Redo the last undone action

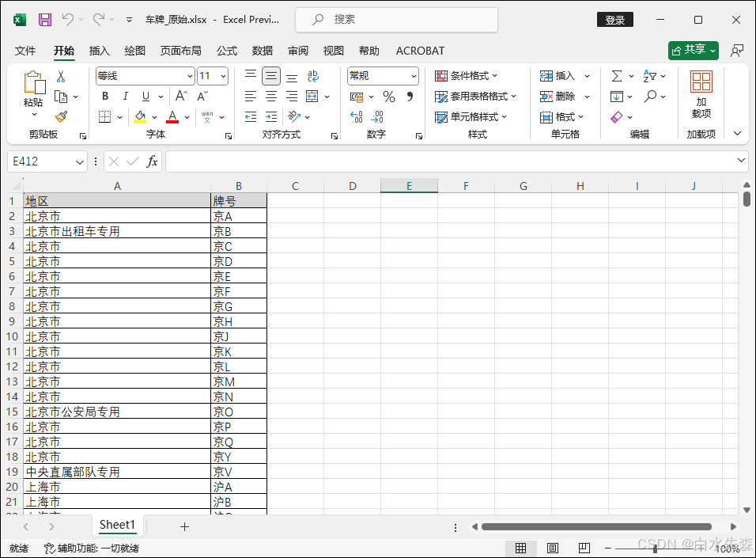click(x=99, y=19)
